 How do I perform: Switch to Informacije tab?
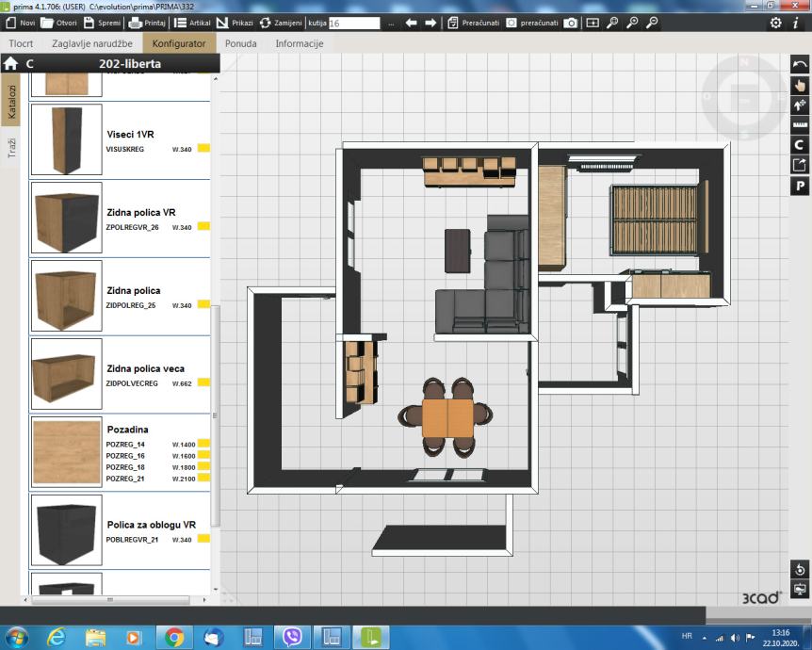(x=300, y=43)
